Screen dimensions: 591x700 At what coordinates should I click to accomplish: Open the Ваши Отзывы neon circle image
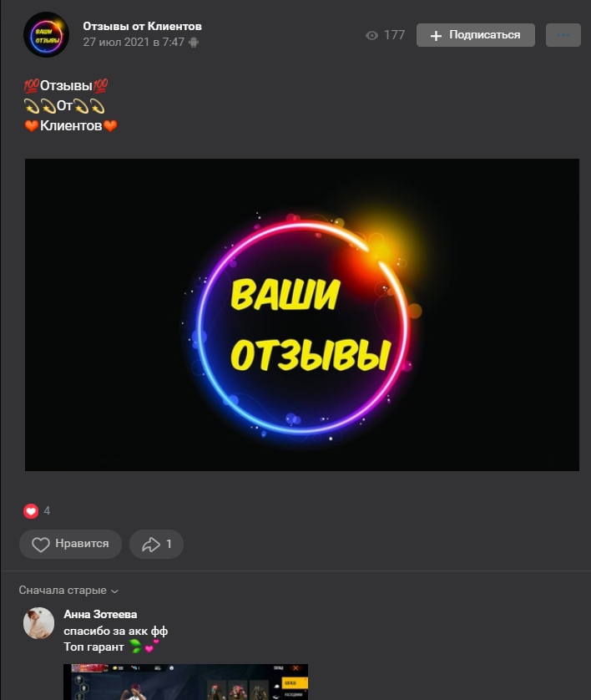[x=302, y=315]
